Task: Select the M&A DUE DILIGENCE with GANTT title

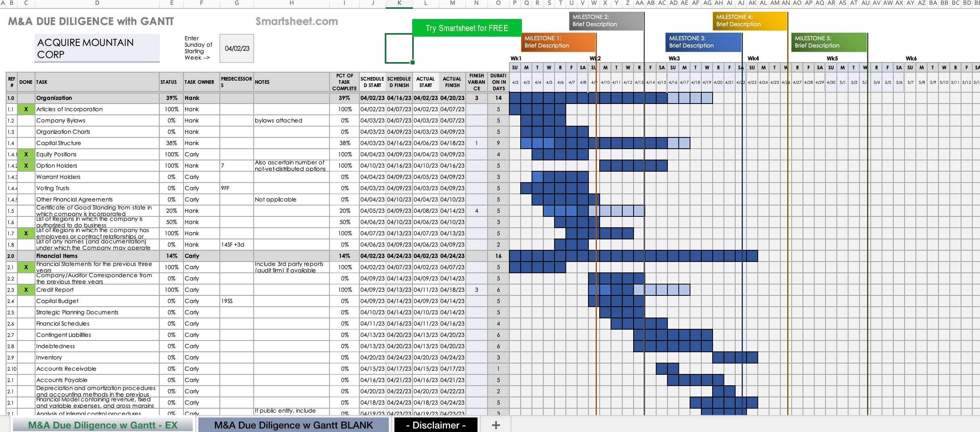Action: pyautogui.click(x=91, y=21)
